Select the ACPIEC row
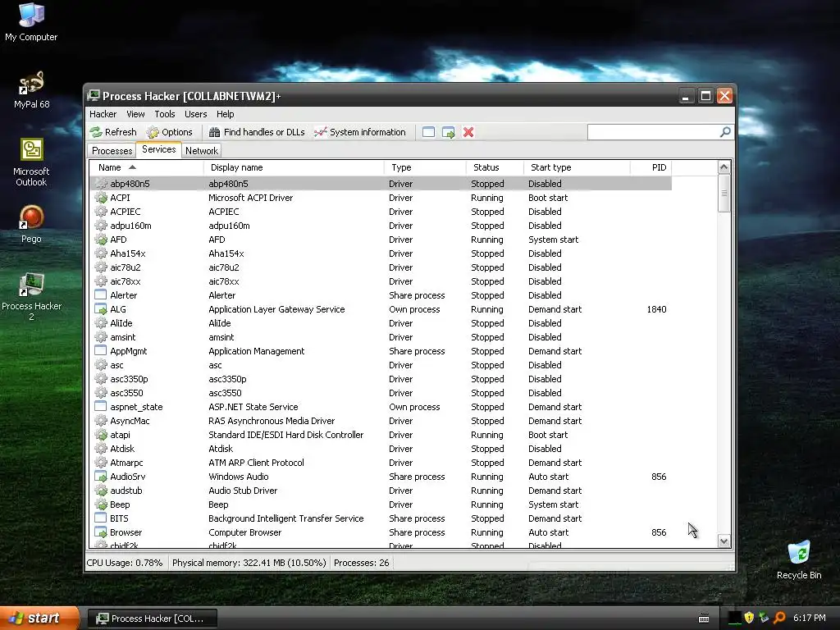Screen dimensions: 840x630 [381, 212]
